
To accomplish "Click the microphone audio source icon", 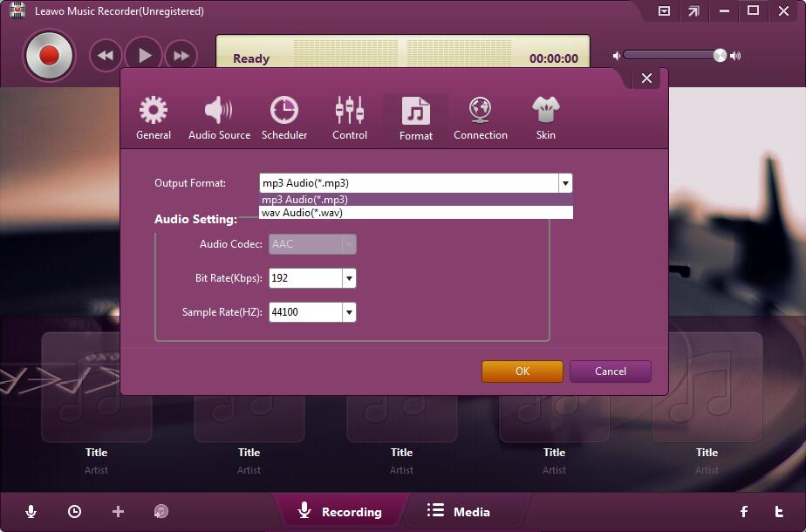I will [31, 511].
